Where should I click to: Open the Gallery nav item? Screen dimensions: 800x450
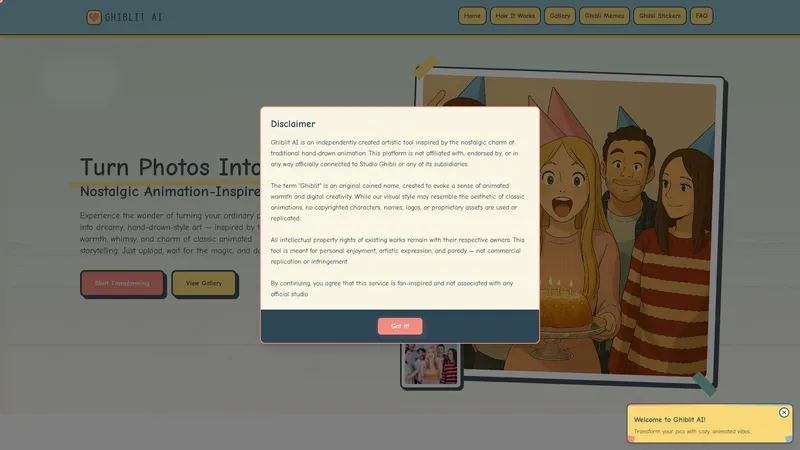tap(560, 16)
